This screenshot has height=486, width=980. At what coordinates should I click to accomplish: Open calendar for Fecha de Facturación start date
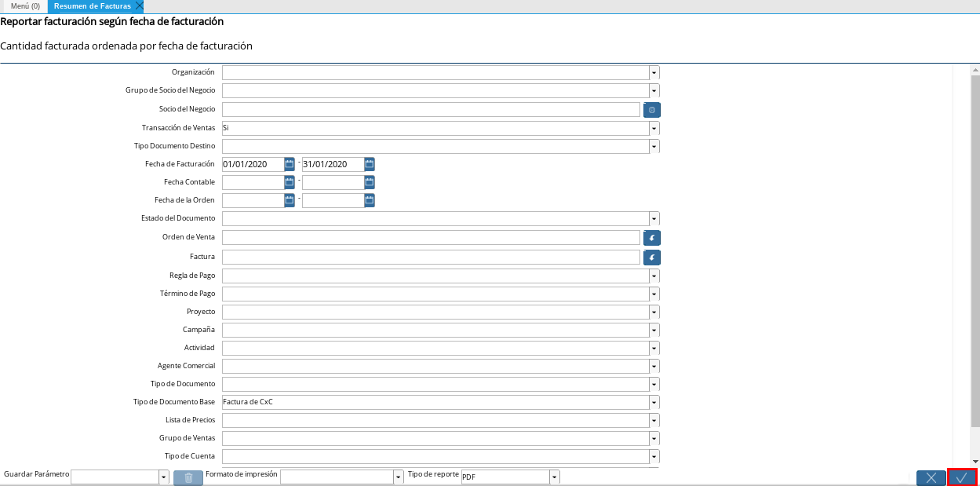tap(290, 164)
